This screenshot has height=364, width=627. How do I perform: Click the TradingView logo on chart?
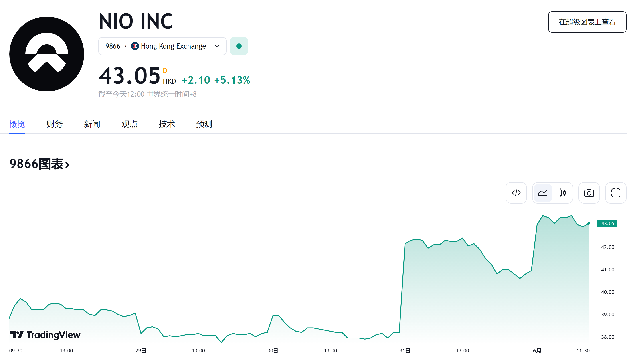coord(45,335)
